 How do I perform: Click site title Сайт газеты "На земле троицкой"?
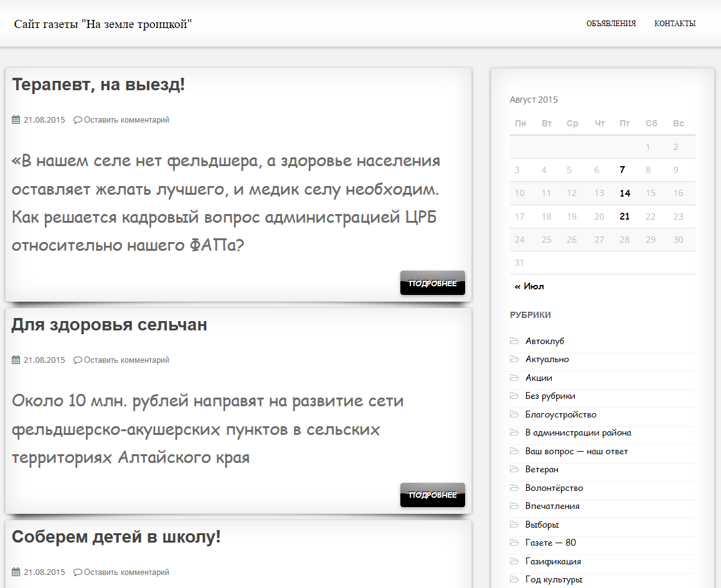tap(103, 24)
